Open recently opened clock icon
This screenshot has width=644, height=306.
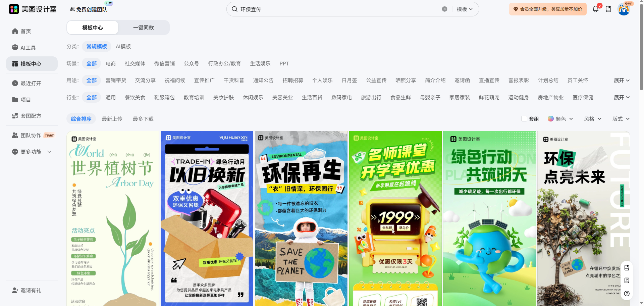(15, 83)
